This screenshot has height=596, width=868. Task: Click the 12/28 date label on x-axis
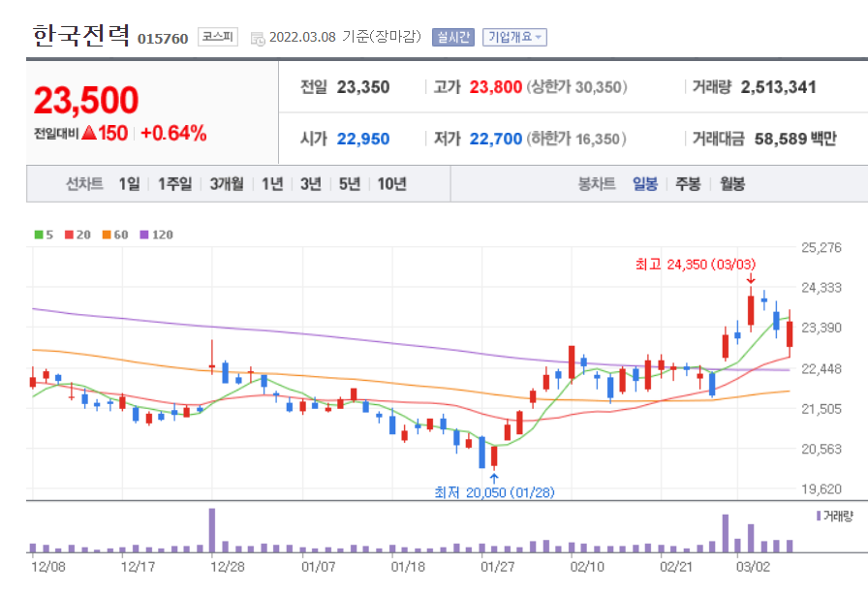pyautogui.click(x=227, y=567)
